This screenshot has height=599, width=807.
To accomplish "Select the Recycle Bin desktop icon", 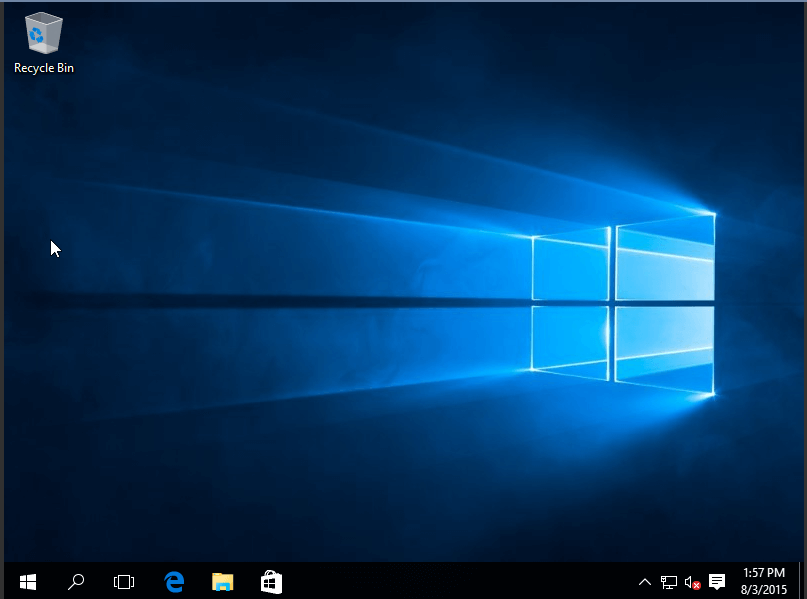I will 43,34.
